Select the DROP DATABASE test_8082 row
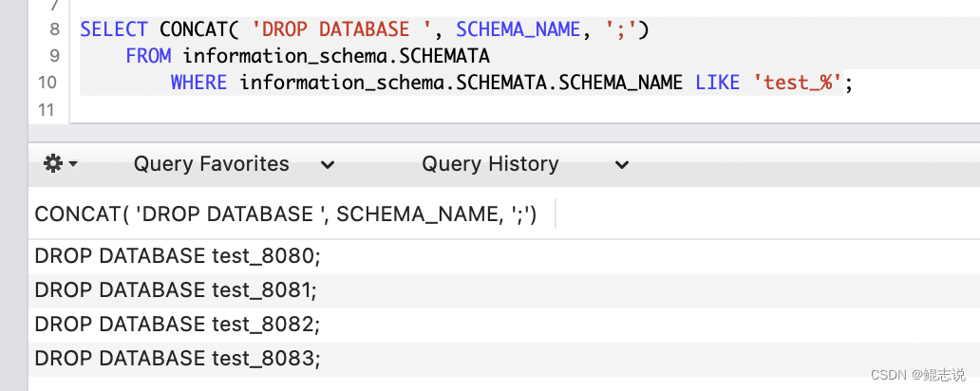 point(177,325)
